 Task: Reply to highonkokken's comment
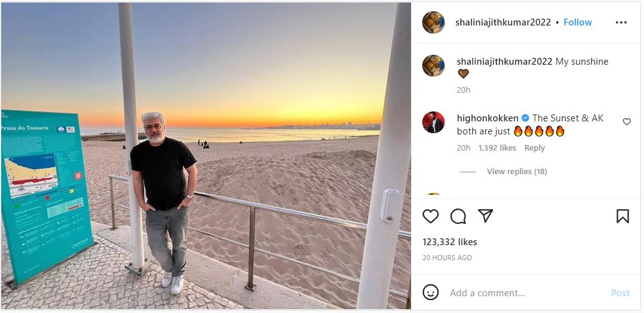point(534,148)
